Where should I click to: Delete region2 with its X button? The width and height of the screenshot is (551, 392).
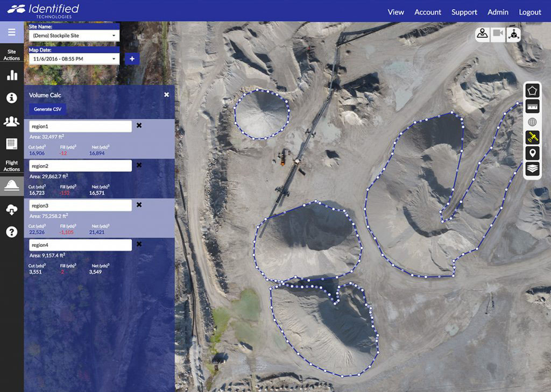139,165
